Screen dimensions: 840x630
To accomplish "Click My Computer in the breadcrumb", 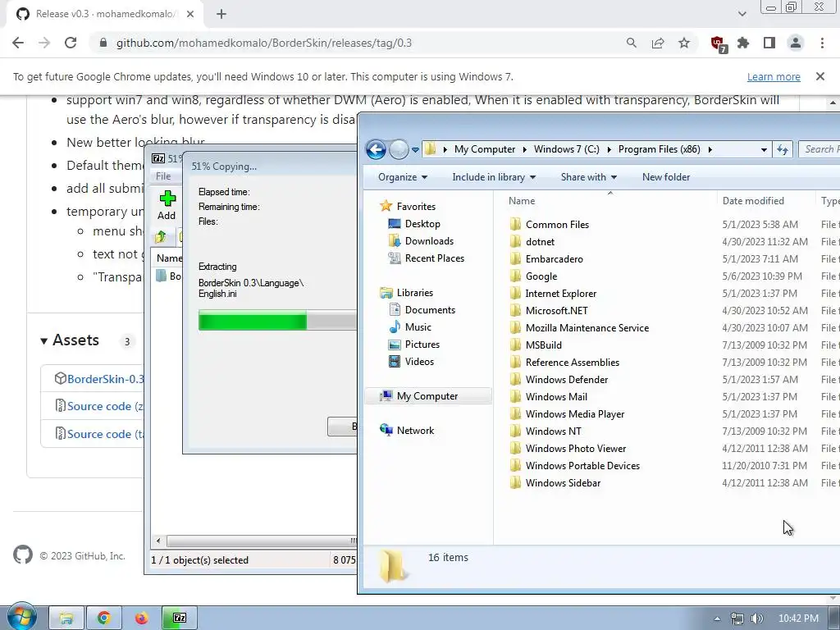I will click(485, 149).
